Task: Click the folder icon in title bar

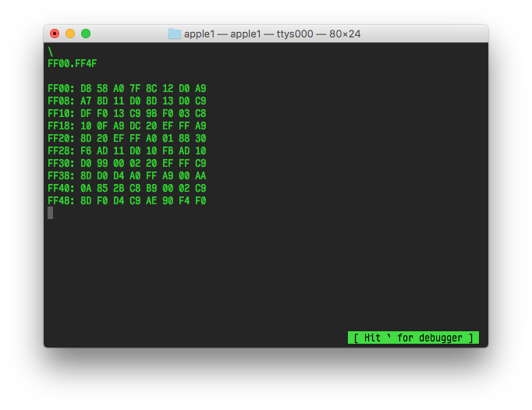Action: click(x=175, y=34)
